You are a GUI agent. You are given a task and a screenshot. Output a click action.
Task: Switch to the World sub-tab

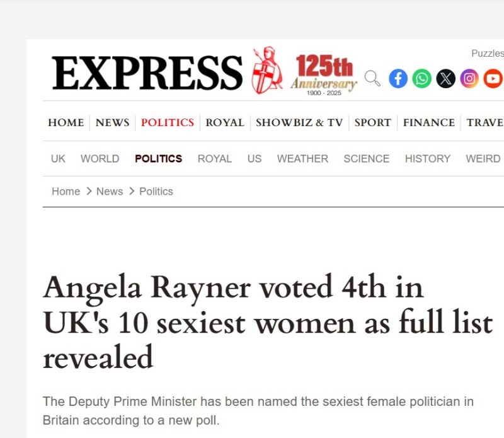[x=100, y=159]
